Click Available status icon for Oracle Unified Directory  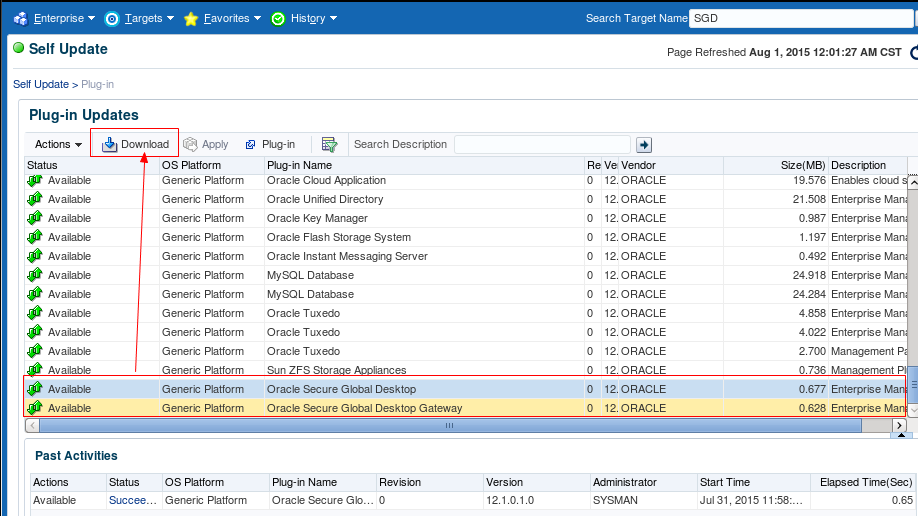coord(35,199)
